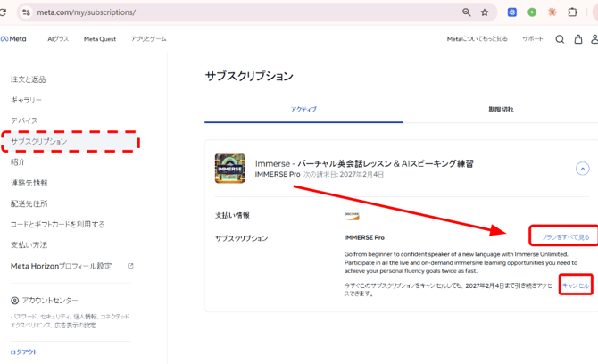
Task: Click external link icon beside Meta Horizonプロフィール設定
Action: (130, 266)
